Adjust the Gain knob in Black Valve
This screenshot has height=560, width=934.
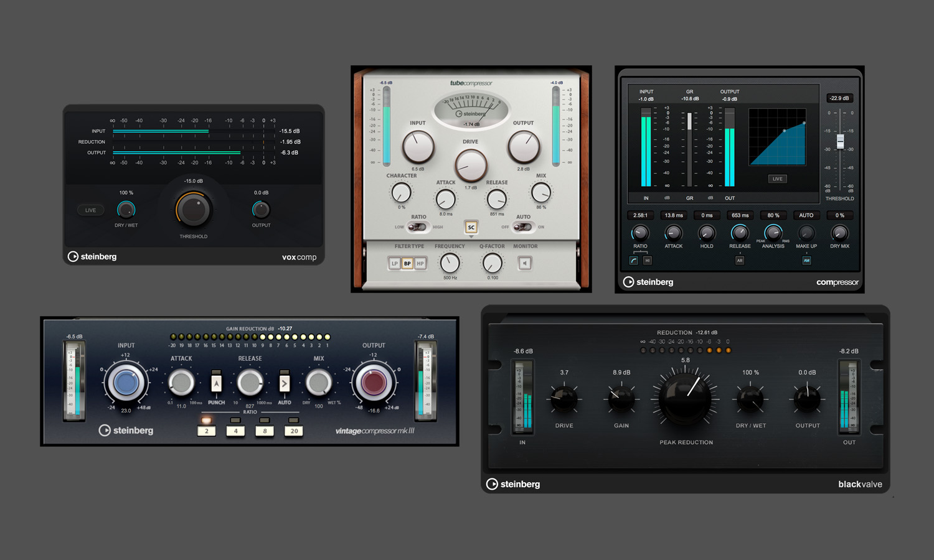click(621, 399)
